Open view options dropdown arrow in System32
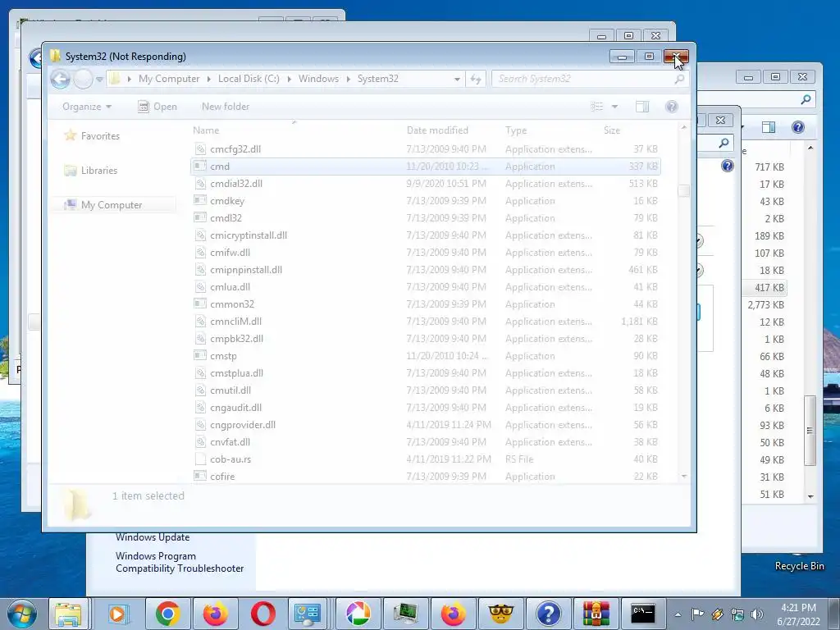840x630 pixels. pos(614,107)
